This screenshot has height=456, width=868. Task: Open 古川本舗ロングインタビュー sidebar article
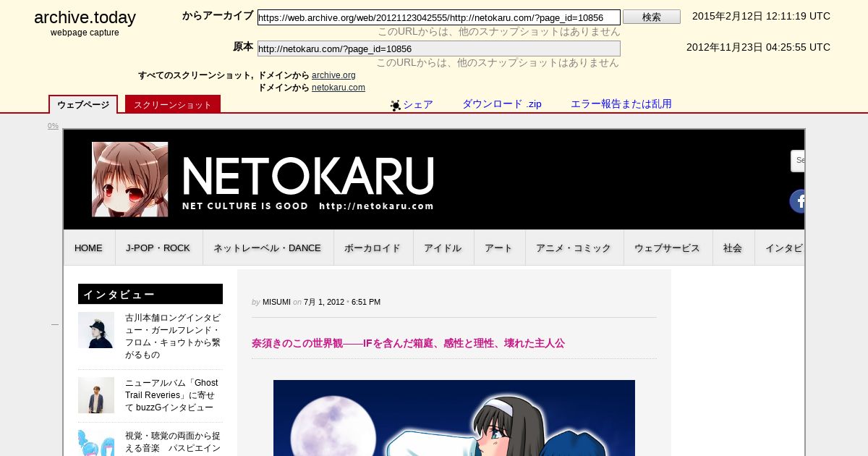tap(173, 337)
